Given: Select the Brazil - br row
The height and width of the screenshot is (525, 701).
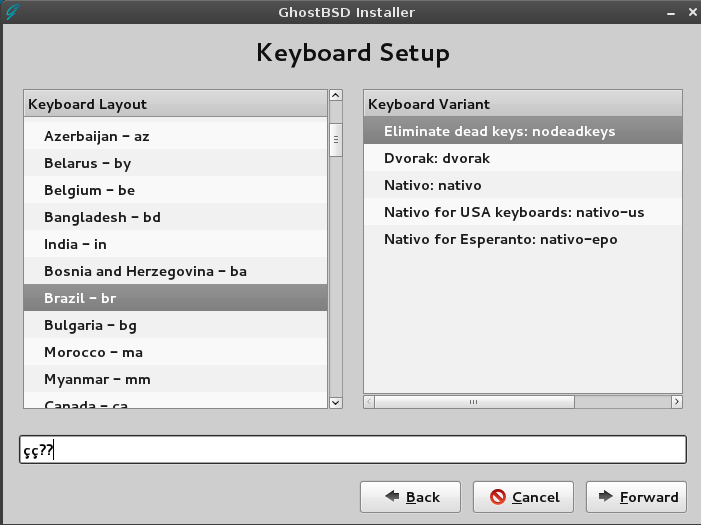Looking at the screenshot, I should 176,298.
